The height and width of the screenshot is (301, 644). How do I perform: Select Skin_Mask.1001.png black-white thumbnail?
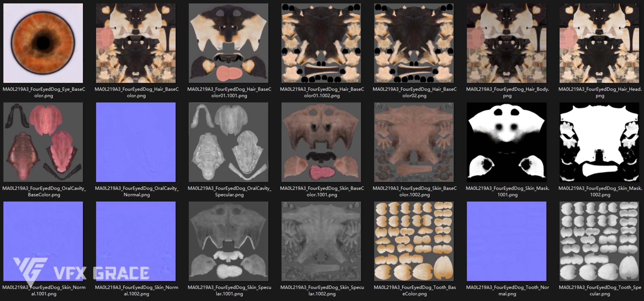[507, 142]
